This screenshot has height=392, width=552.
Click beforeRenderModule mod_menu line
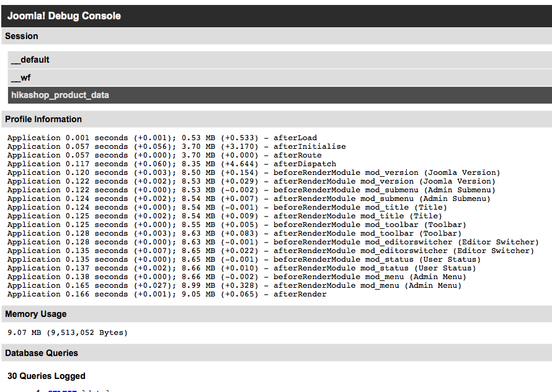(x=237, y=277)
